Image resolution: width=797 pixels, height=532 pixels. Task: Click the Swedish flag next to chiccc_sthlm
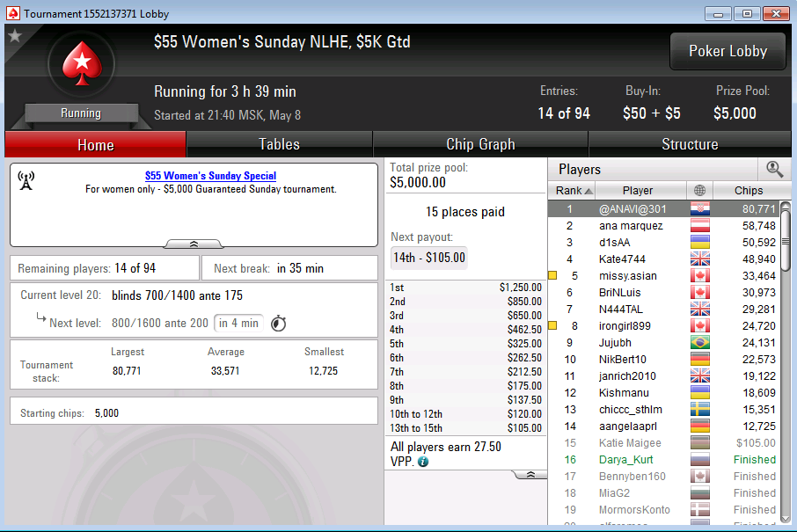tap(700, 410)
